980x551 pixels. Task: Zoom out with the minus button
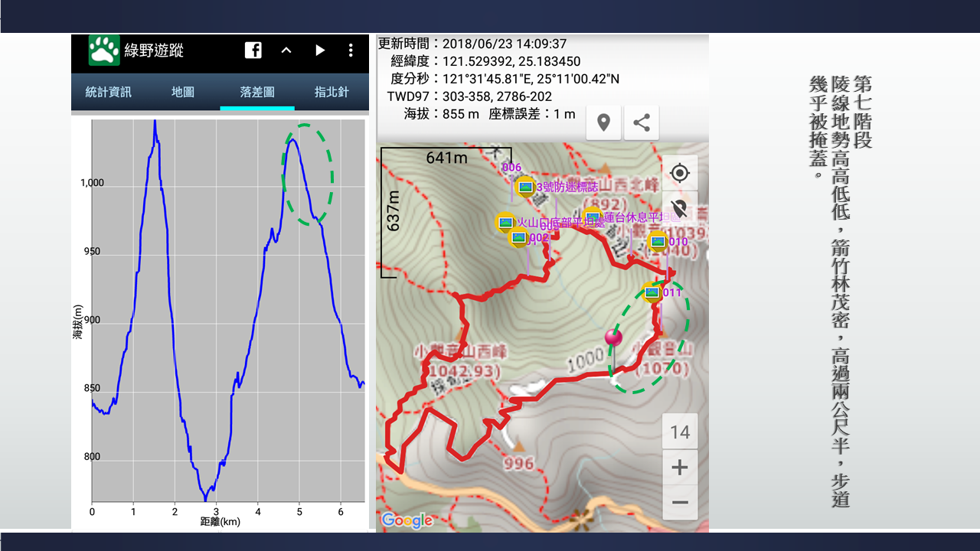tap(680, 503)
